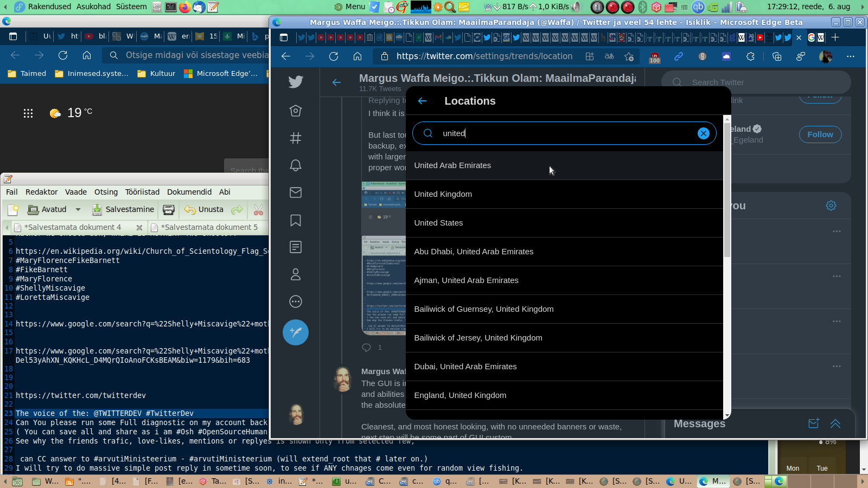Open Twitter Lists icon
Image resolution: width=868 pixels, height=488 pixels.
click(296, 247)
